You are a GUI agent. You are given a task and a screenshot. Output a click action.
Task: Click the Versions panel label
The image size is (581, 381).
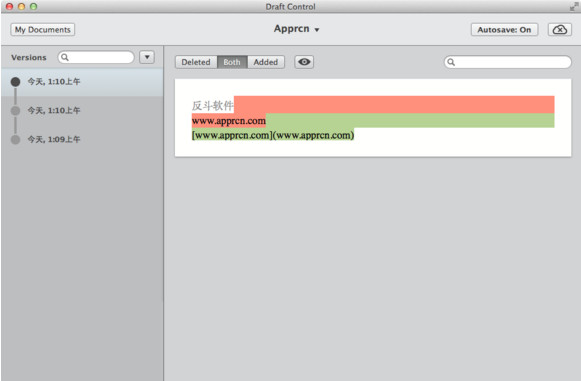click(29, 57)
